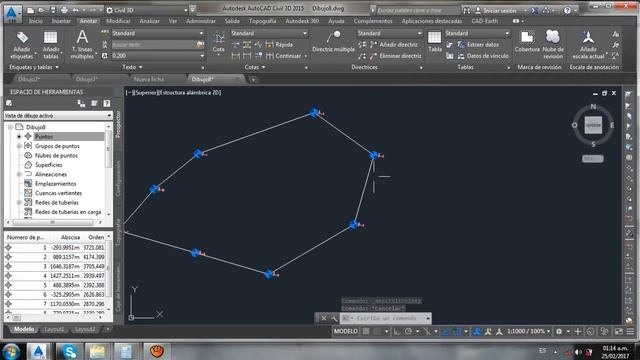The height and width of the screenshot is (360, 640).
Task: Click the ViewCube SUPERIOR face
Action: coord(593,125)
